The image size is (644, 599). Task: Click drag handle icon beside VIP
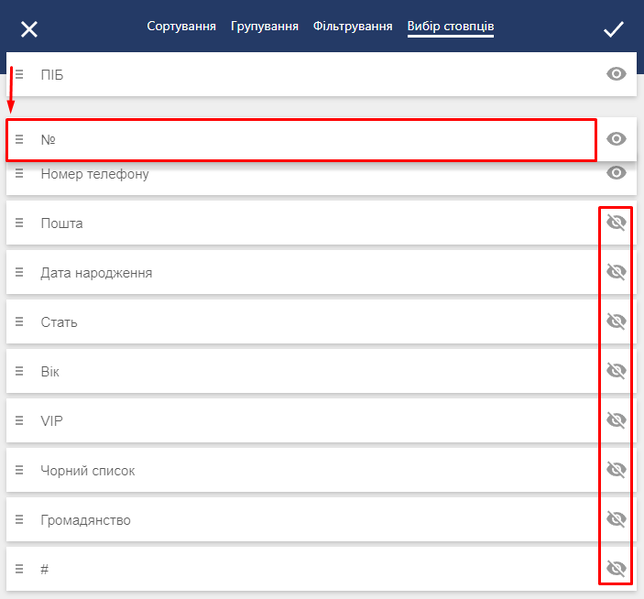(x=19, y=421)
